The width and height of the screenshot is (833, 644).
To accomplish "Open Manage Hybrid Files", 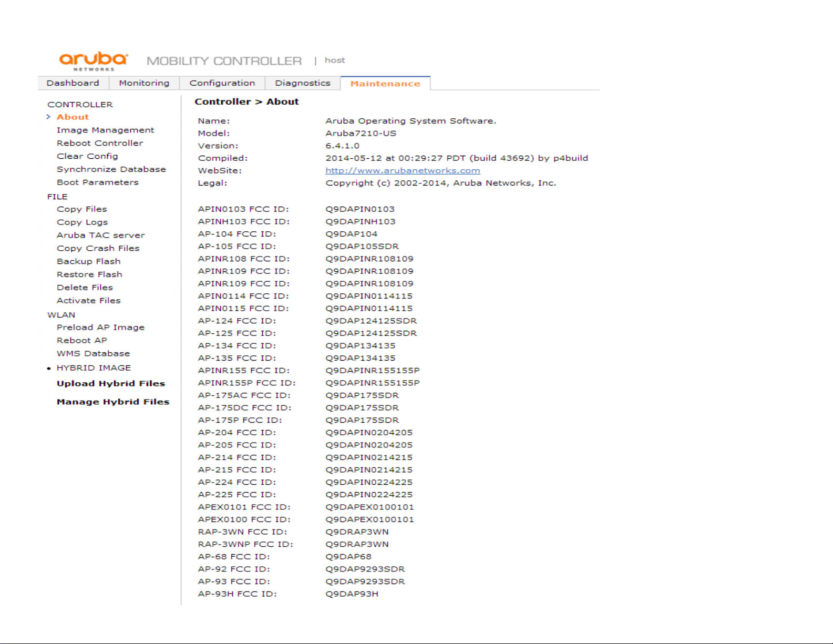I will click(113, 402).
